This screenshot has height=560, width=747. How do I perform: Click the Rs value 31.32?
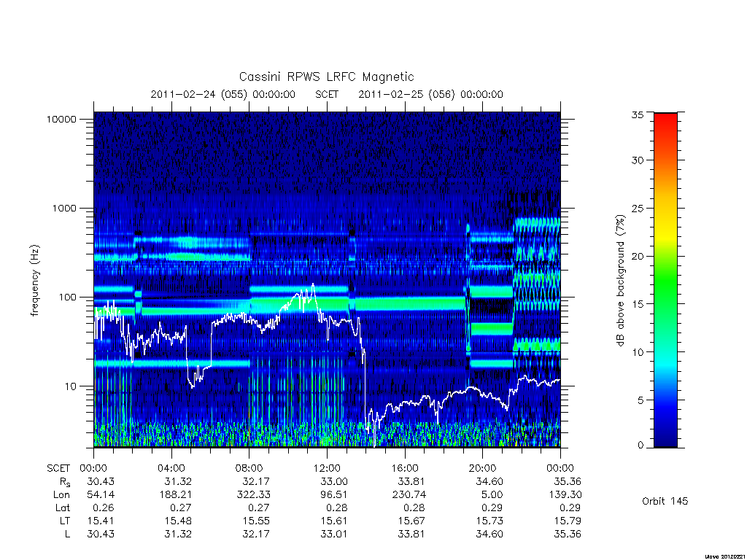click(x=178, y=481)
